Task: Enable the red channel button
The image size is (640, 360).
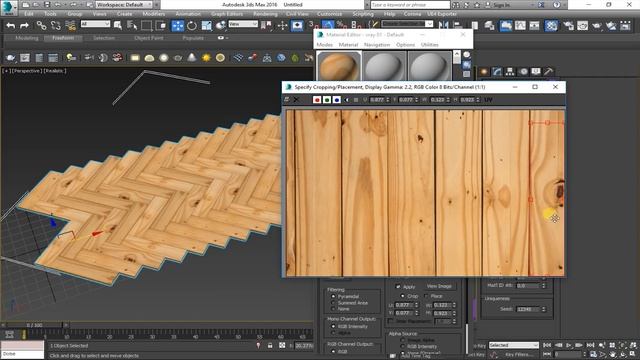Action: click(317, 100)
